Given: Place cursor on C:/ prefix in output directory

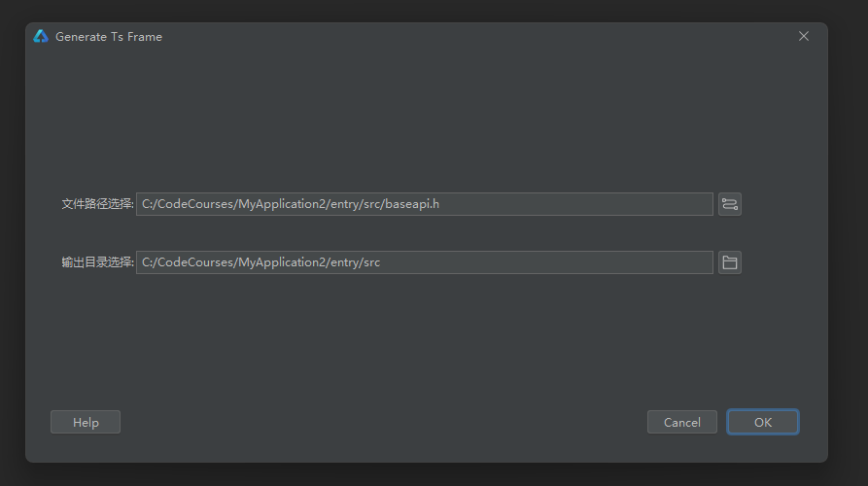Looking at the screenshot, I should click(148, 262).
